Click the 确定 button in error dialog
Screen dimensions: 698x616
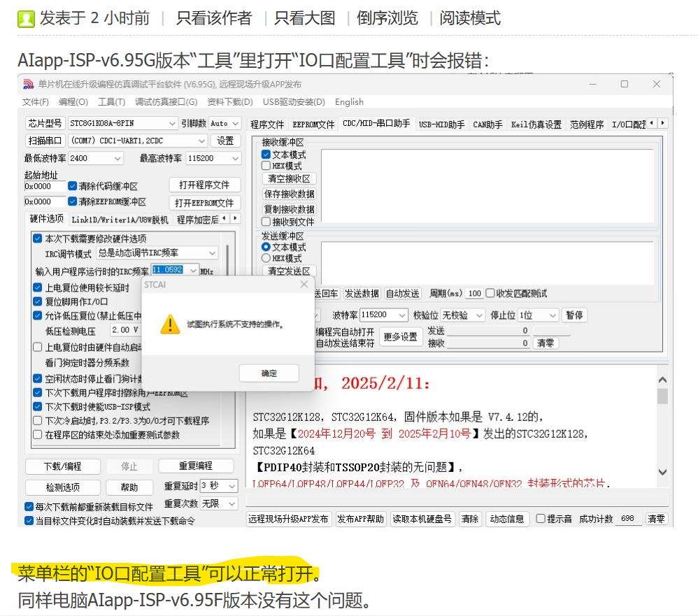coord(269,373)
